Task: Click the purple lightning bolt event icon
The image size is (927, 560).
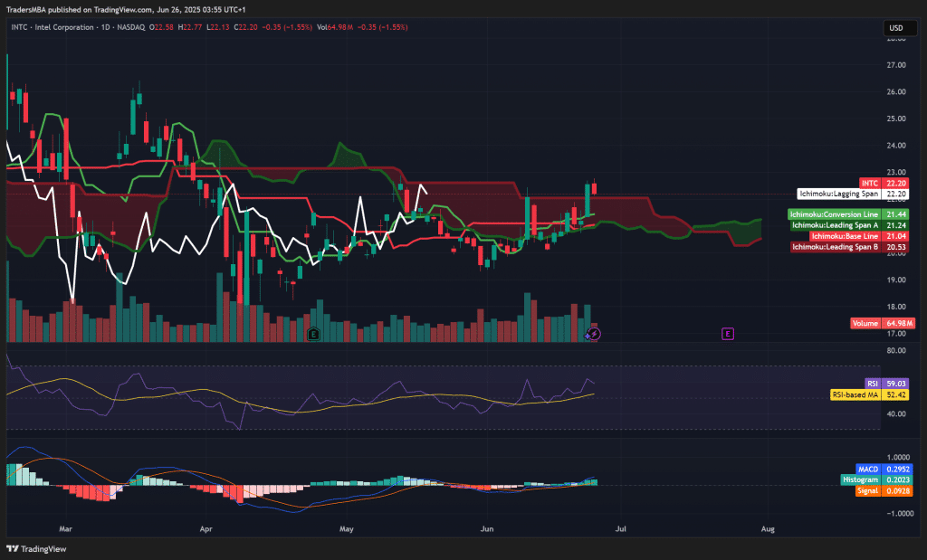Action: click(x=593, y=334)
